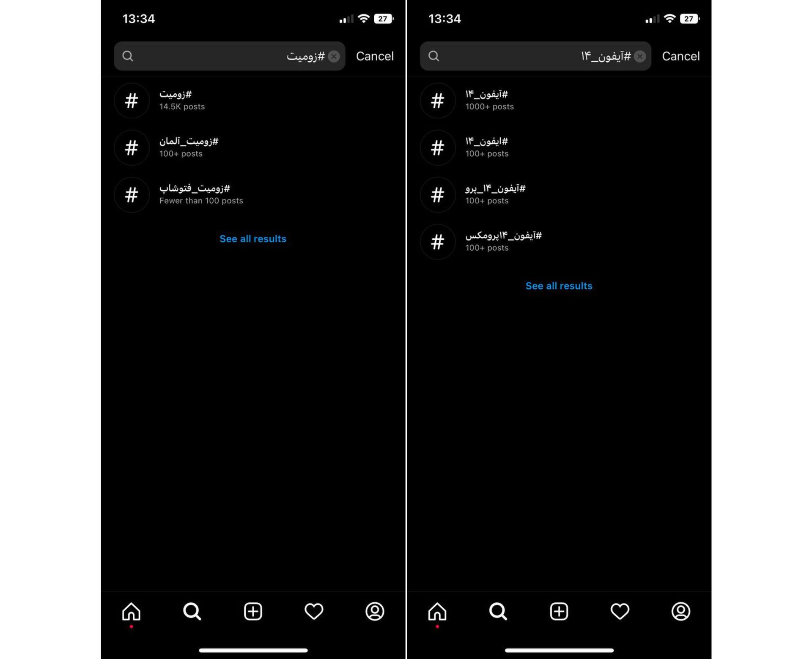The image size is (812, 659).
Task: Click the Notifications heart icon on right screen
Action: pos(620,611)
